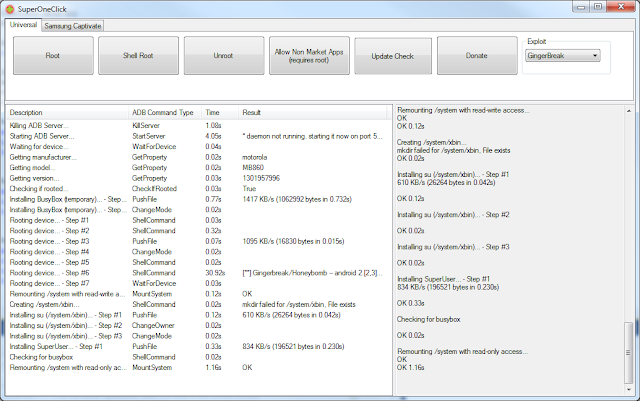Image resolution: width=640 pixels, height=401 pixels.
Task: Select the 'Creating /system/xbin...' row
Action: [x=197, y=305]
